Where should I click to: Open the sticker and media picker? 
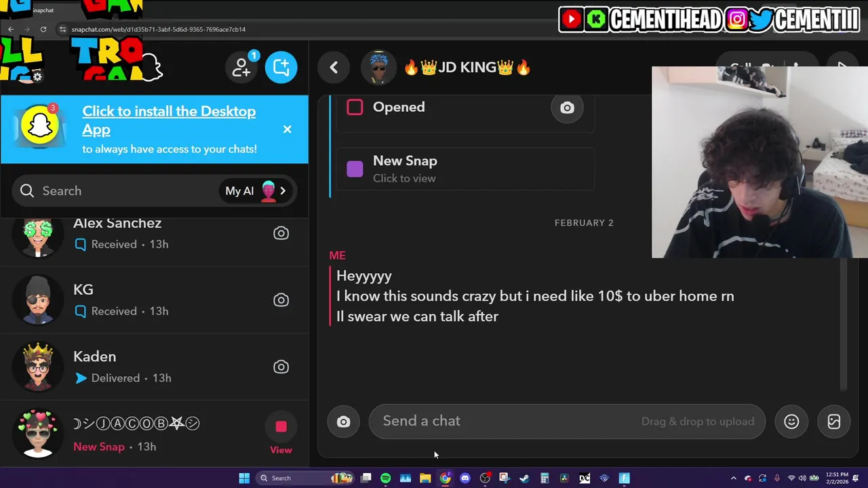(x=834, y=422)
